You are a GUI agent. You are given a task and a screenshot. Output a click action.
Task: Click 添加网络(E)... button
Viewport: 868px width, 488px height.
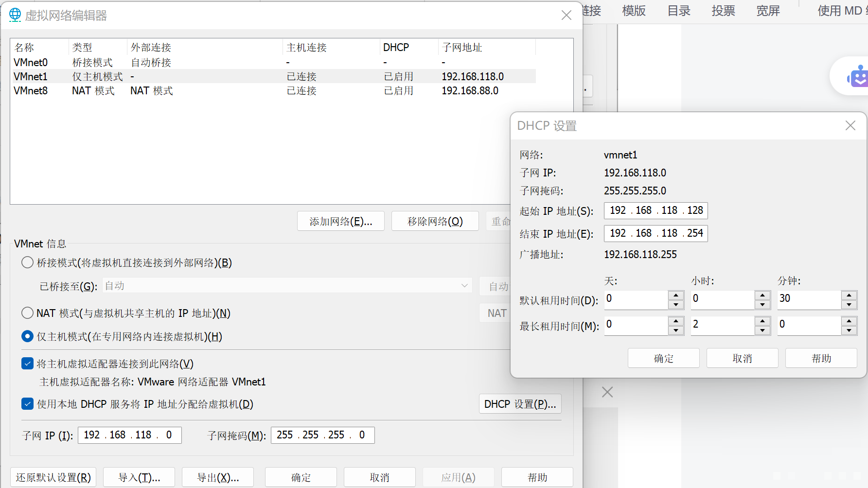tap(341, 221)
